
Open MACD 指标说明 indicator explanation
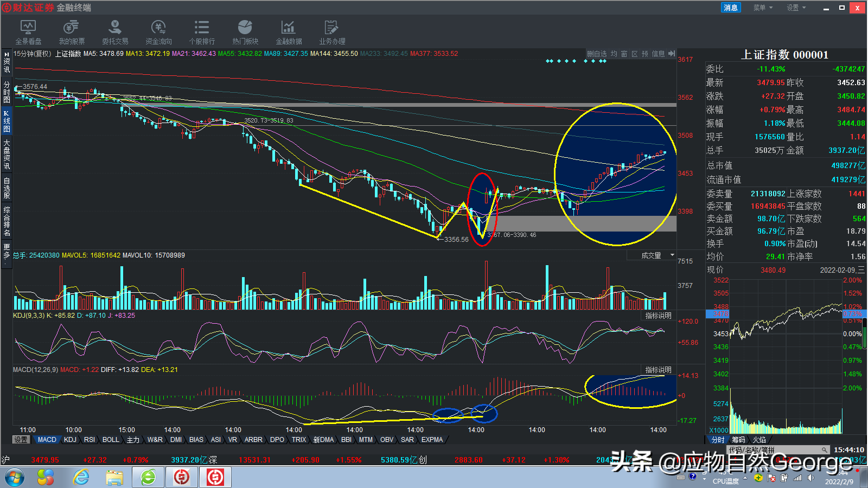click(x=658, y=370)
